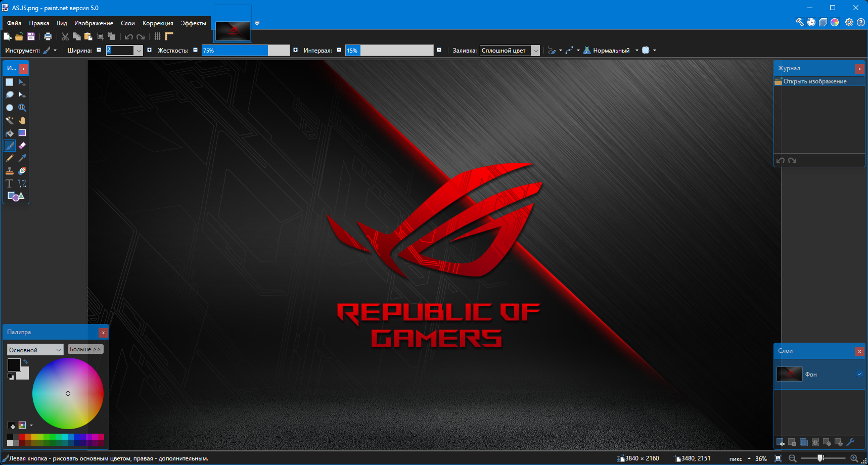Click the Duplicate Layer icon
Screen dimensions: 868x465
click(804, 443)
